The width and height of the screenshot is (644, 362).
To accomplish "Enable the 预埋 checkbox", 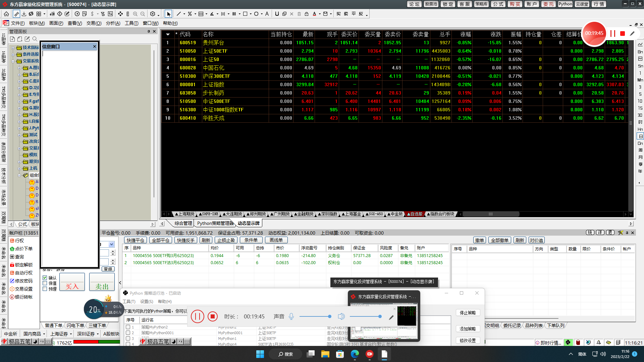I will pyautogui.click(x=45, y=289).
